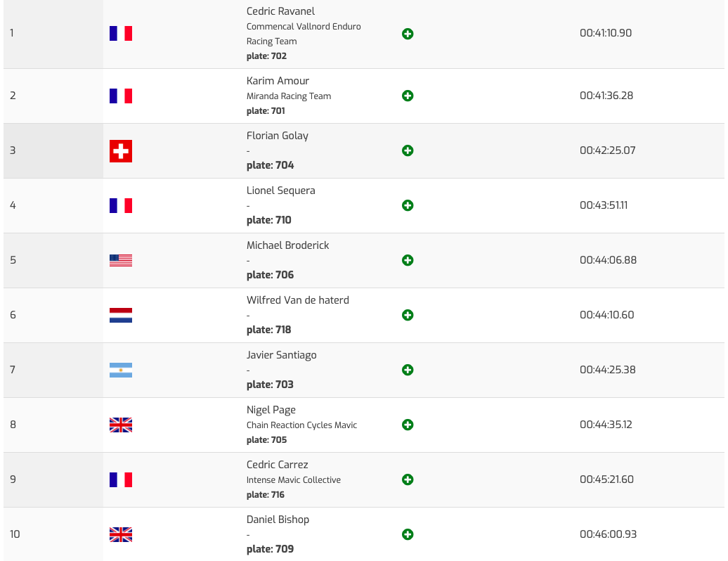Viewport: 728px width, 561px height.
Task: Click plus icon in Cedric Carrez's row
Action: [408, 479]
